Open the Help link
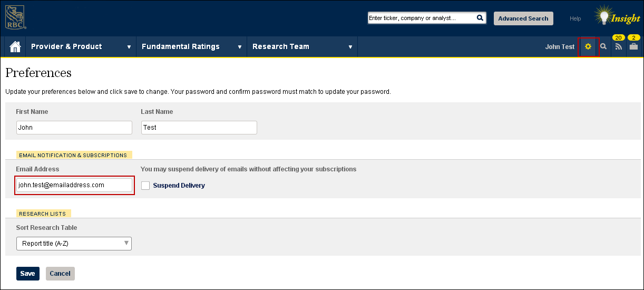This screenshot has width=644, height=290. click(575, 18)
